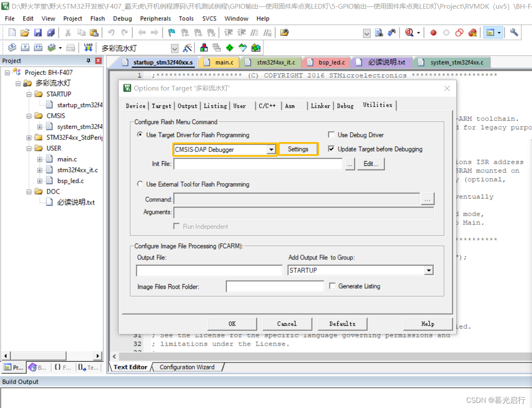
Task: Disable all breakpoints with the hollow red circles icon
Action: [459, 32]
